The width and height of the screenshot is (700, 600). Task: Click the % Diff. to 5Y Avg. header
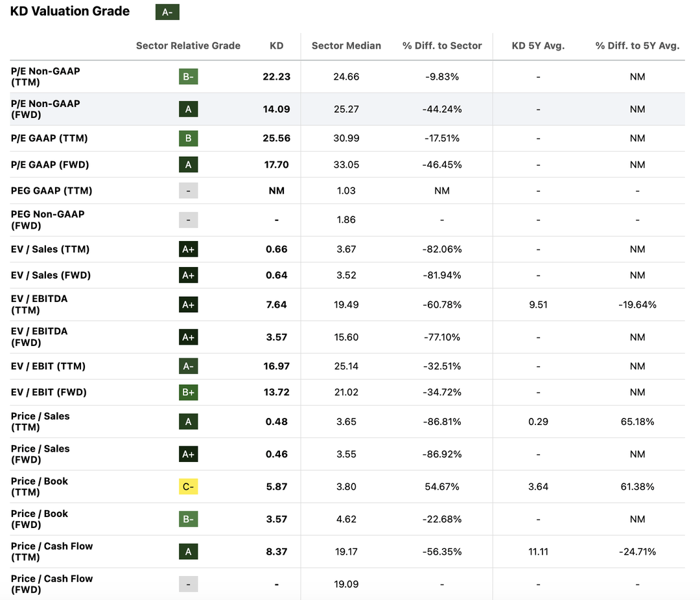[x=637, y=46]
